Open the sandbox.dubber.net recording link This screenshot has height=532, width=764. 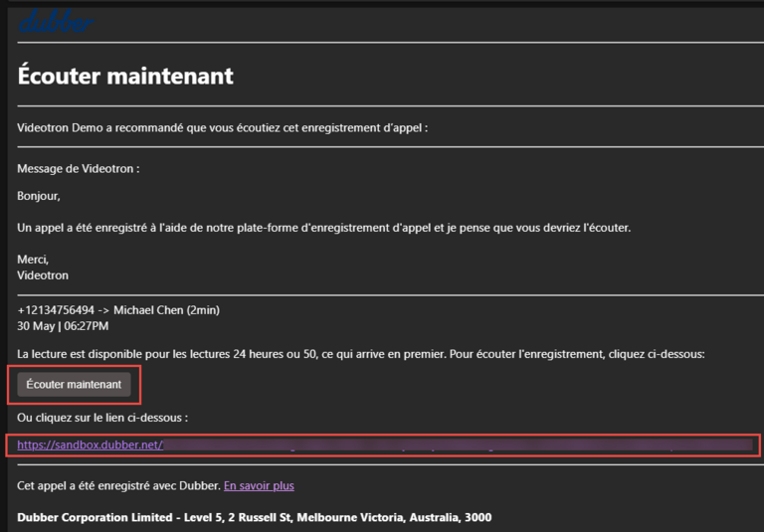click(385, 444)
